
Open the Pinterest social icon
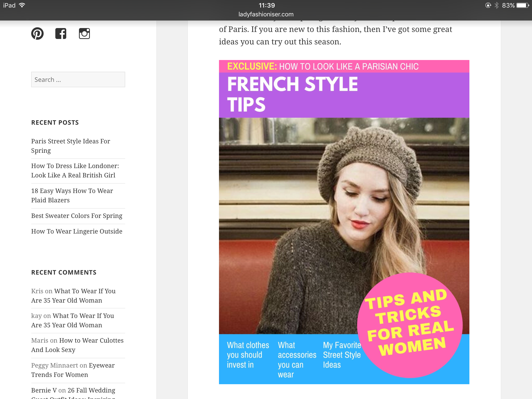[x=37, y=34]
